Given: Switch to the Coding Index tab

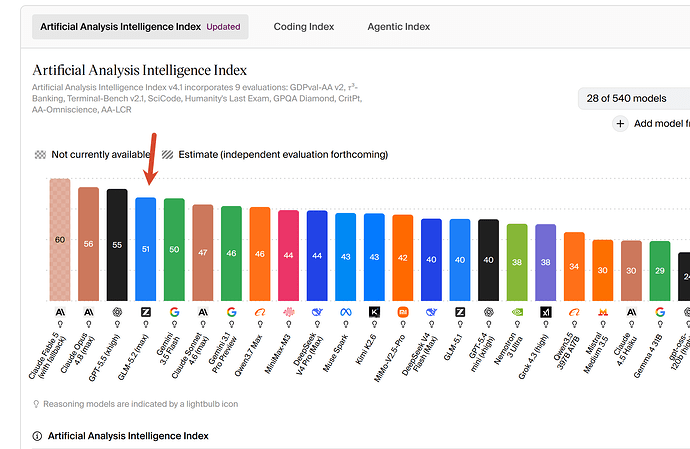Looking at the screenshot, I should [304, 27].
